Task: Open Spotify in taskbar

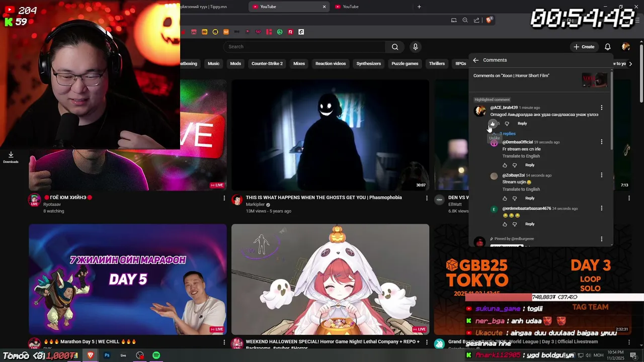Action: 156,355
